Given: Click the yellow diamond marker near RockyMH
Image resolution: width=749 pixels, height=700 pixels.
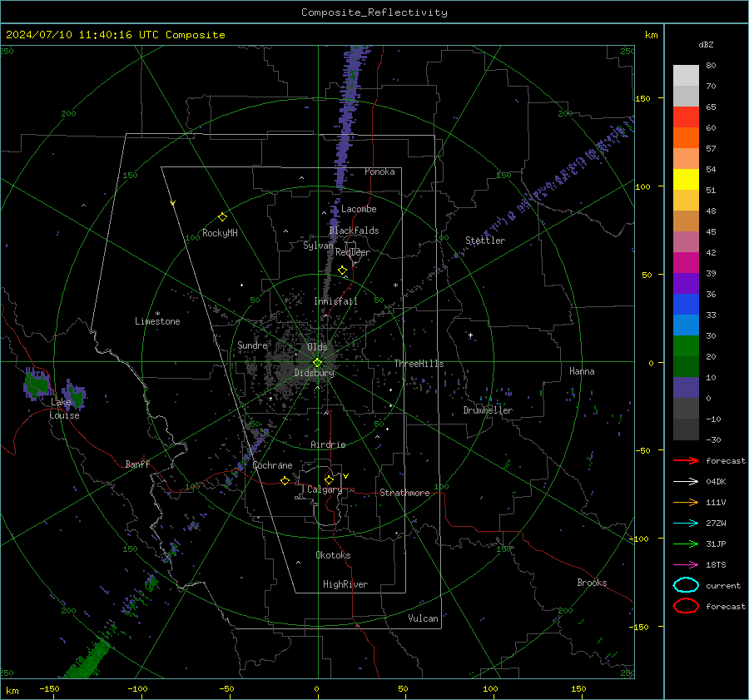Looking at the screenshot, I should (x=222, y=217).
